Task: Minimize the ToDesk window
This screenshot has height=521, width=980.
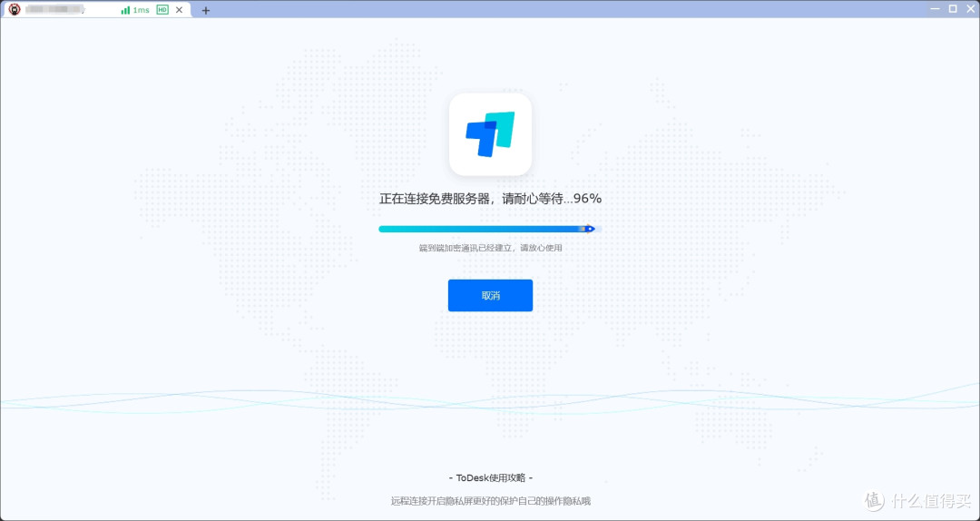Action: tap(935, 9)
